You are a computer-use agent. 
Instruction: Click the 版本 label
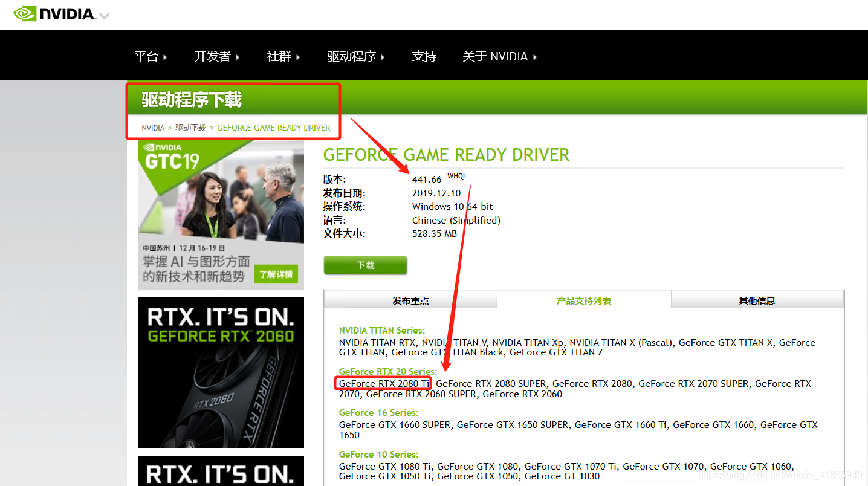click(x=334, y=180)
